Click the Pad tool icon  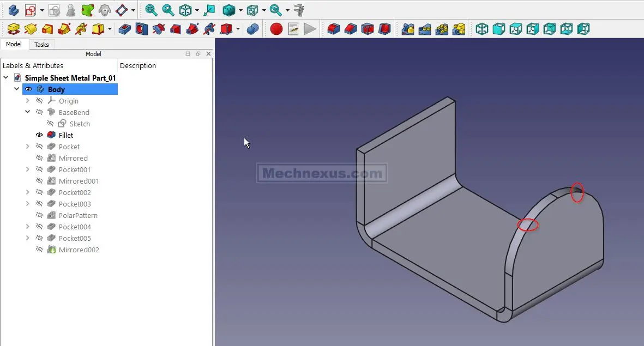[14, 29]
